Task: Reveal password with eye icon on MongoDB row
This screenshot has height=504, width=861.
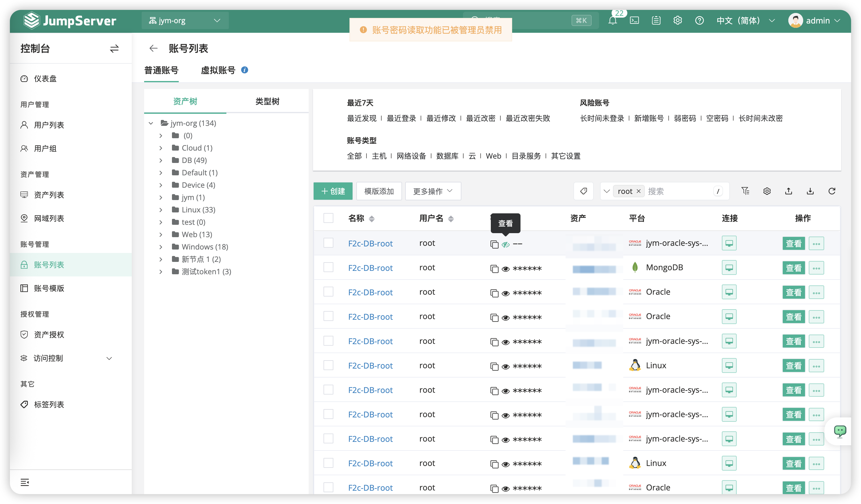Action: 506,269
